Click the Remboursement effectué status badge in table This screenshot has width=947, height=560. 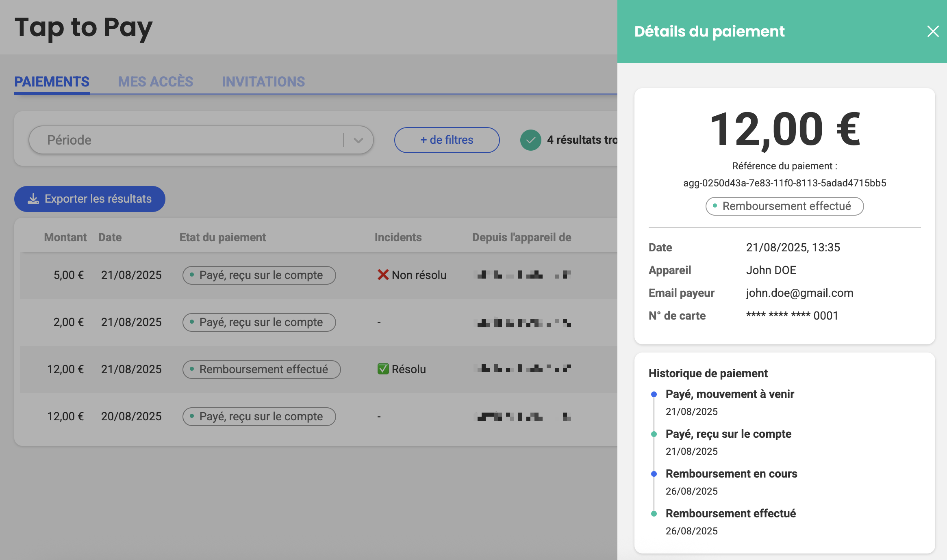click(x=261, y=369)
